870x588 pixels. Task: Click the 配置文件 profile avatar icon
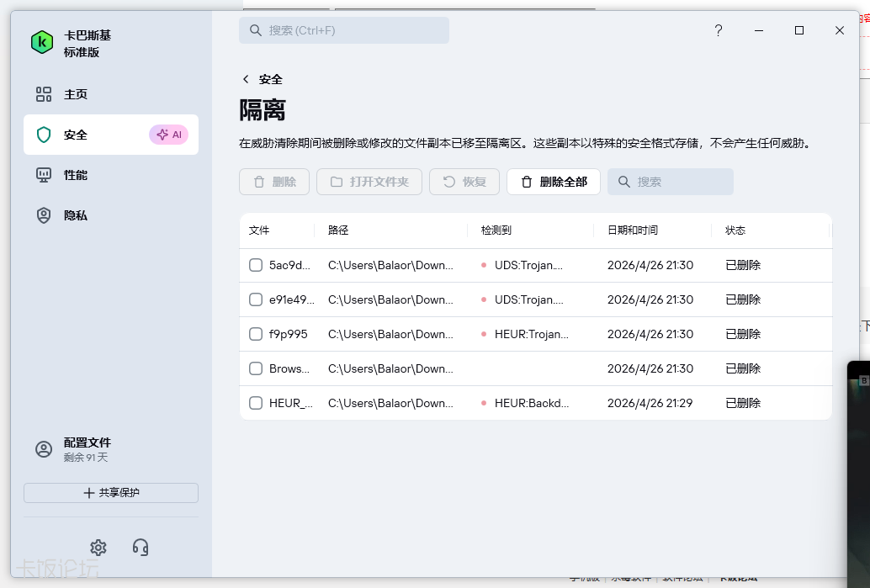click(43, 449)
